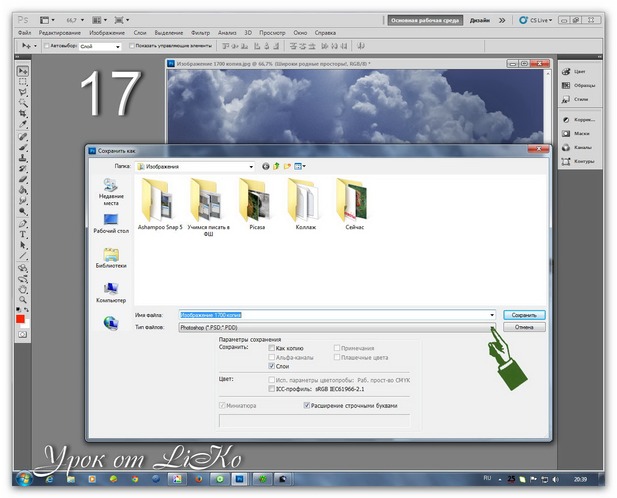Select the Magic Wand tool
The height and width of the screenshot is (498, 617).
(x=23, y=103)
